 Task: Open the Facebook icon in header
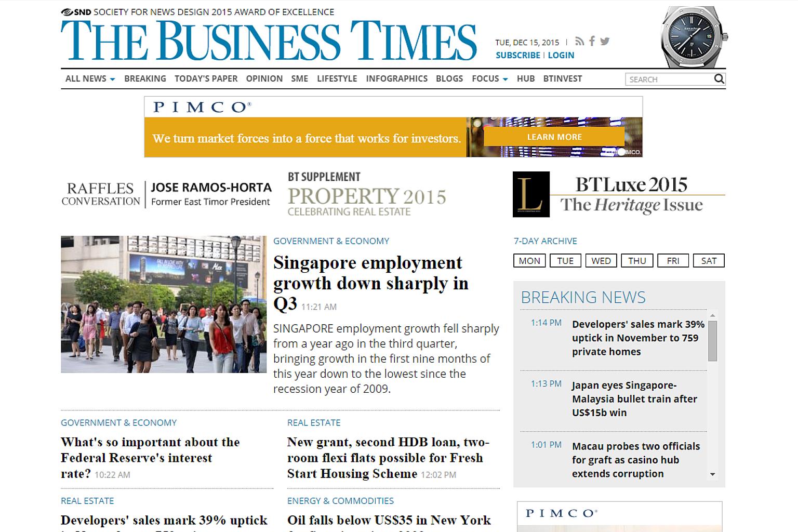[x=592, y=42]
